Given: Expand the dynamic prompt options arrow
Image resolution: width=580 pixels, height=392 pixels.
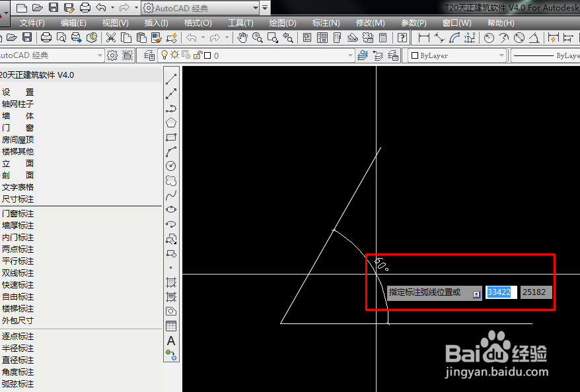Looking at the screenshot, I should coord(476,294).
